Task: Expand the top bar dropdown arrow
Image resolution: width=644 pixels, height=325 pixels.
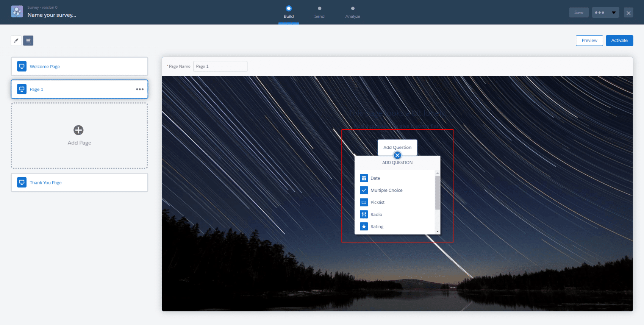Action: (x=613, y=12)
